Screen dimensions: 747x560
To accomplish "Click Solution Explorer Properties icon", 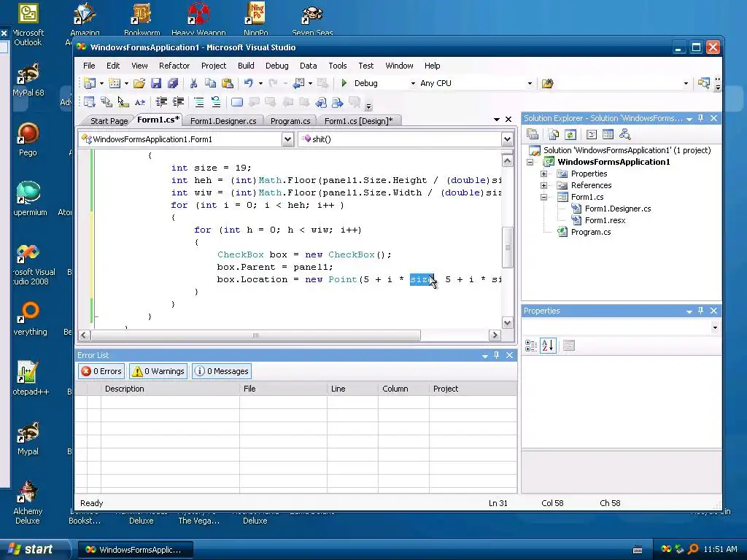I will [533, 135].
